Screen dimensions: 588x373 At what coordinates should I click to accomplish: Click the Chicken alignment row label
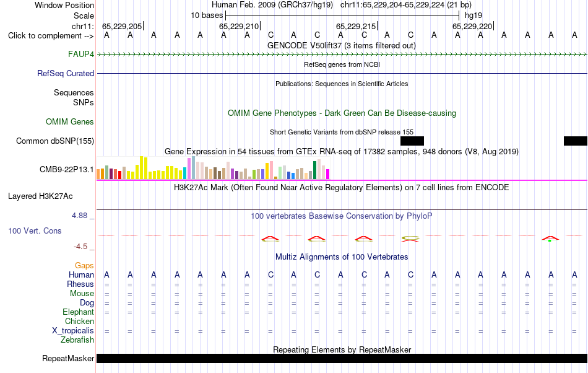click(x=79, y=321)
